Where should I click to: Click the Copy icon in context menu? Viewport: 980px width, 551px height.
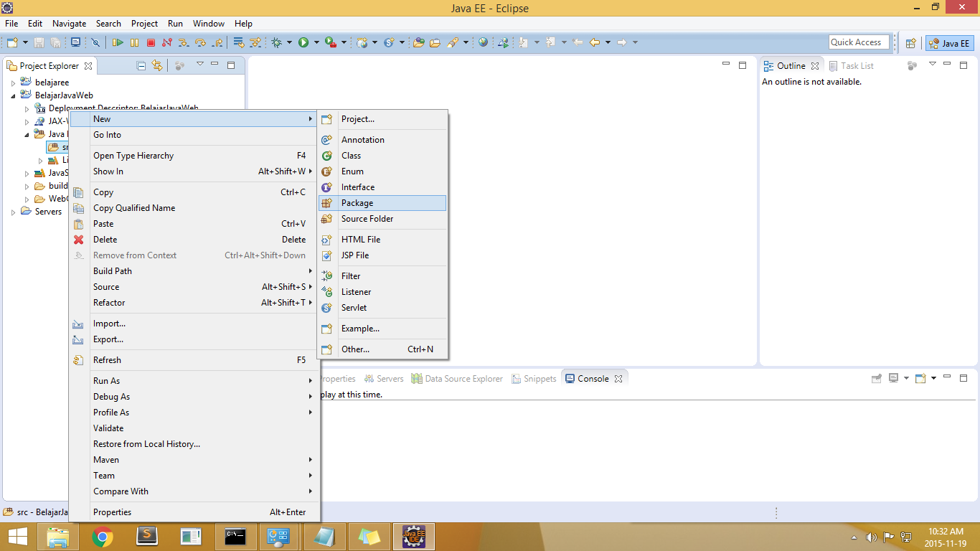[x=78, y=192]
